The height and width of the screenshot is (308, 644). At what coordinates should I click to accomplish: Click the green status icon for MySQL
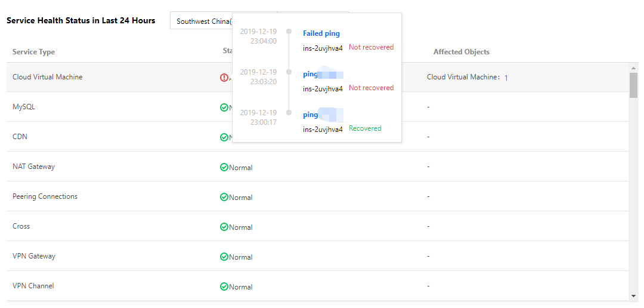(x=224, y=107)
